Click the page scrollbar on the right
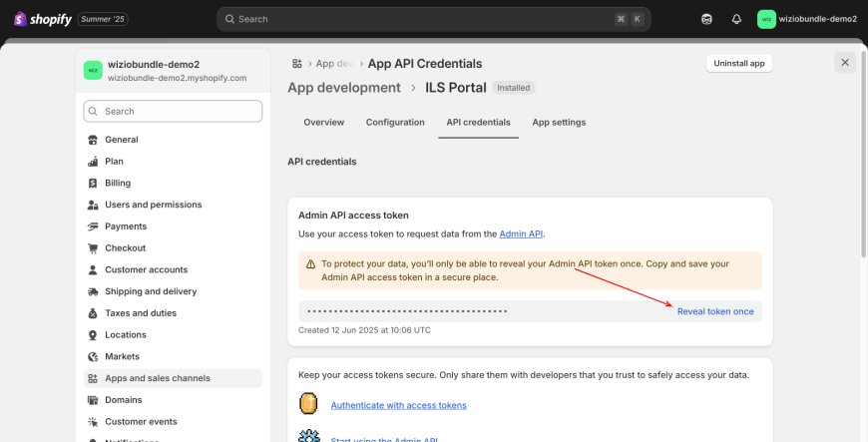868x442 pixels. pyautogui.click(x=864, y=154)
